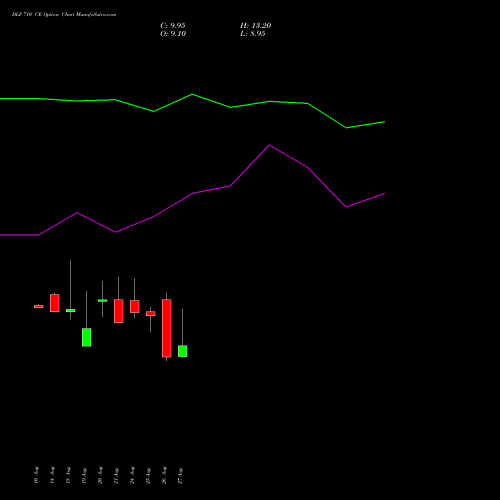Select the close value 'C: 9.95'

[173, 26]
